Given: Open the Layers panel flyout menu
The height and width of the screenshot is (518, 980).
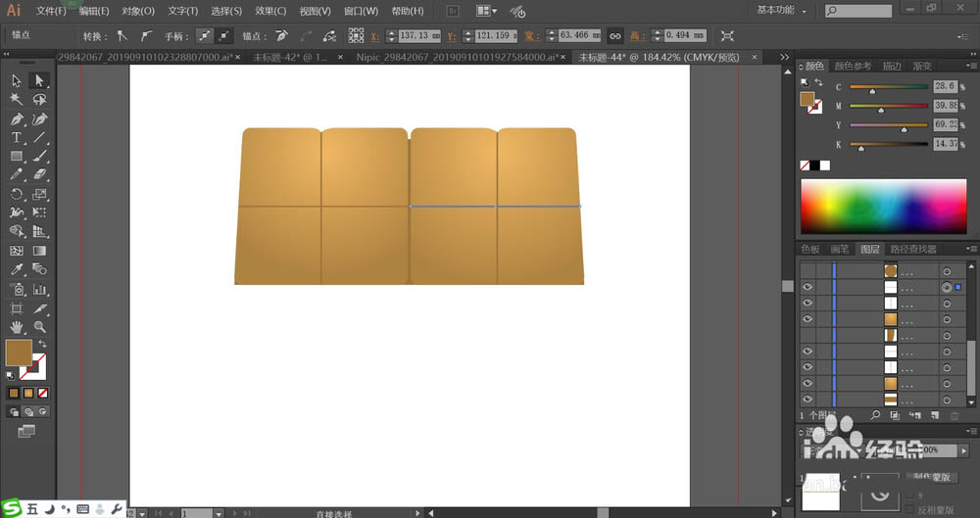Looking at the screenshot, I should pyautogui.click(x=971, y=249).
